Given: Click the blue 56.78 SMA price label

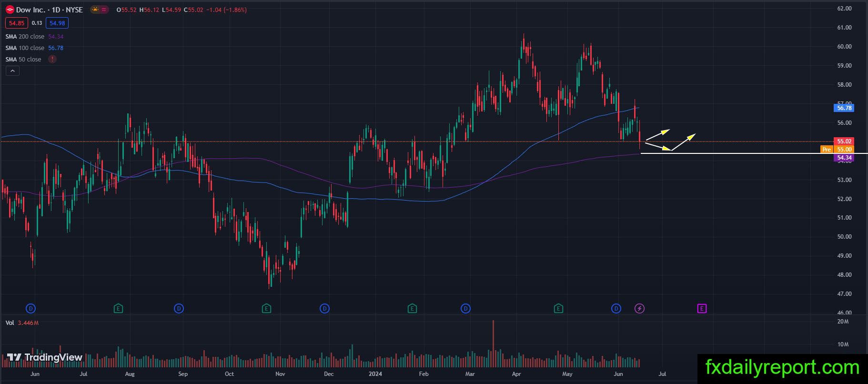Looking at the screenshot, I should pyautogui.click(x=844, y=108).
